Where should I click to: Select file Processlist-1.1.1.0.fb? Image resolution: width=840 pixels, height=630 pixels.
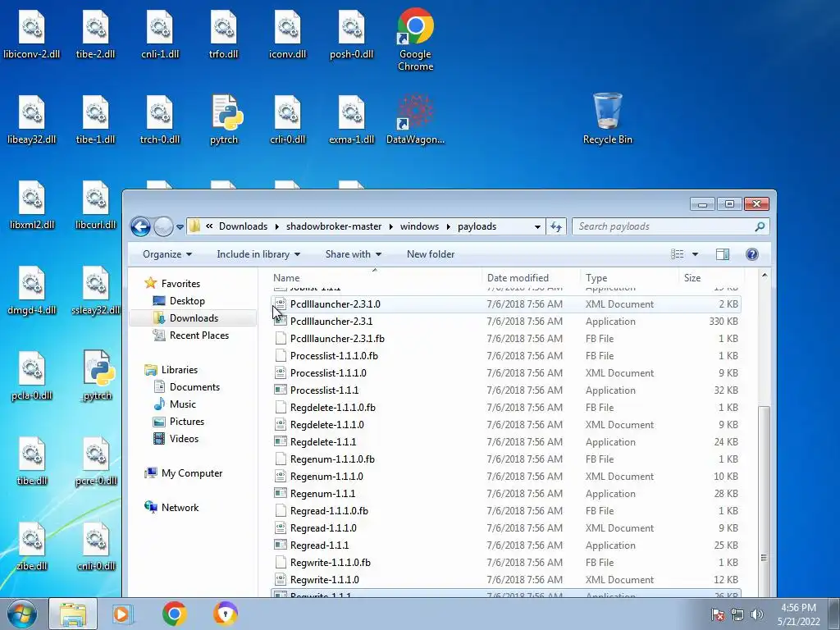tap(505, 356)
